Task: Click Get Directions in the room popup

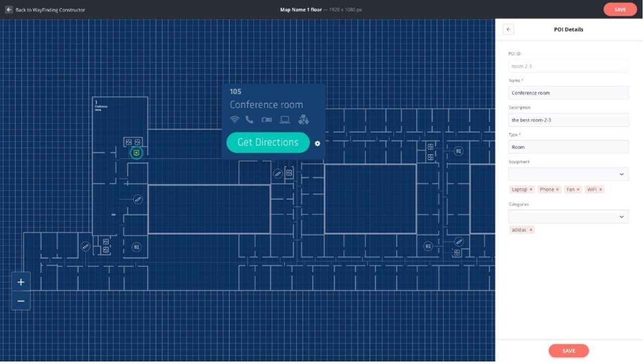Action: pos(268,142)
